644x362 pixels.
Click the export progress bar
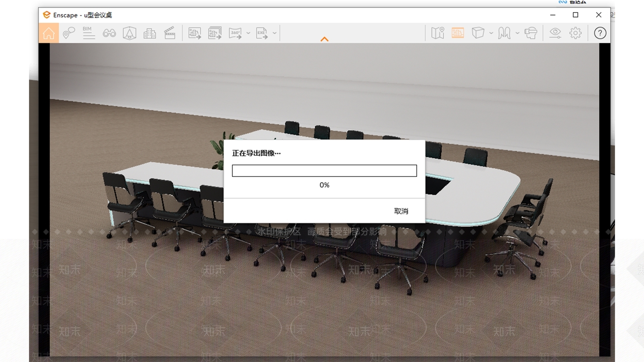pyautogui.click(x=324, y=171)
